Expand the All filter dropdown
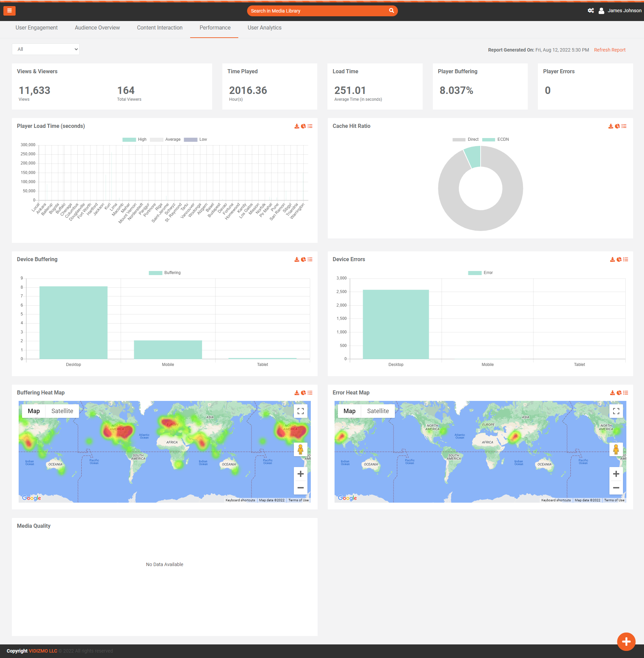Viewport: 644px width, 658px height. coord(46,49)
